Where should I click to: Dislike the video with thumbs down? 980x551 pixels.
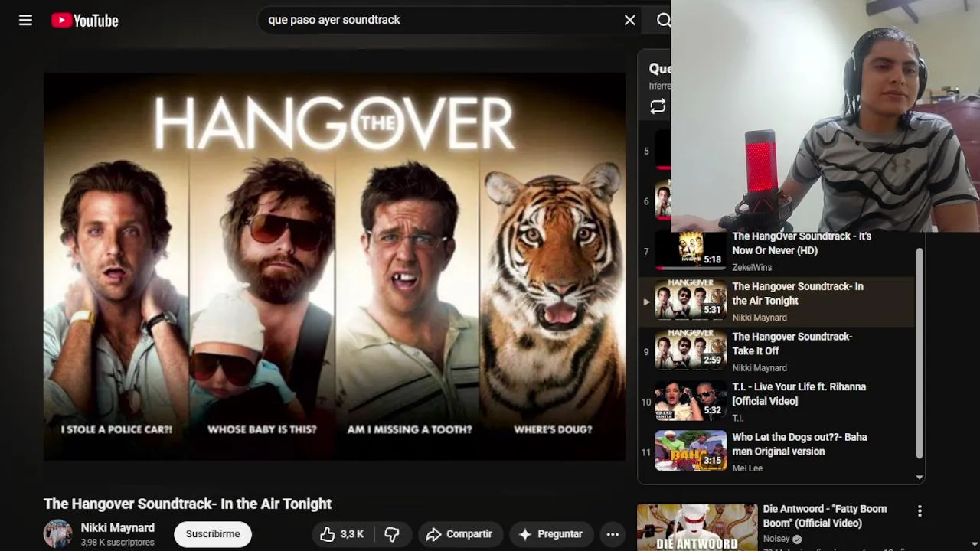tap(392, 534)
